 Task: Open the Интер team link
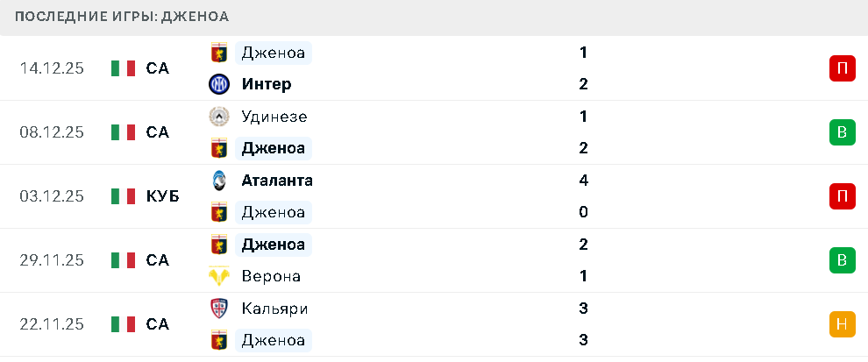266,84
